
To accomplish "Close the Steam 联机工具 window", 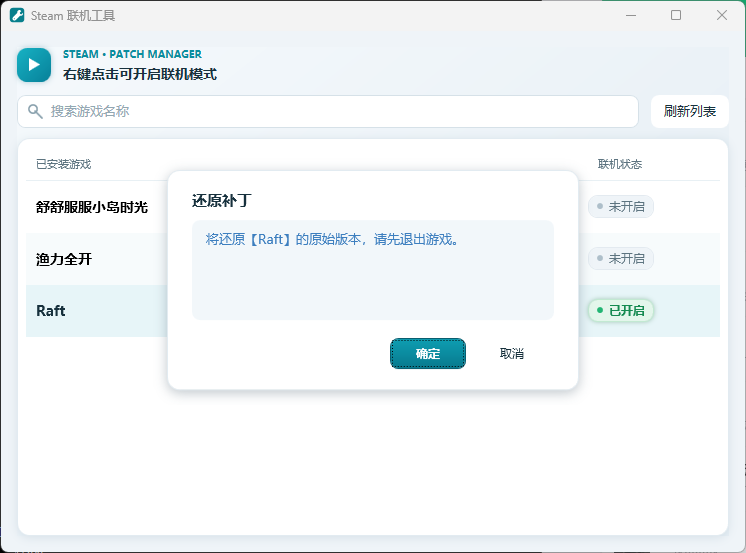I will 722,15.
